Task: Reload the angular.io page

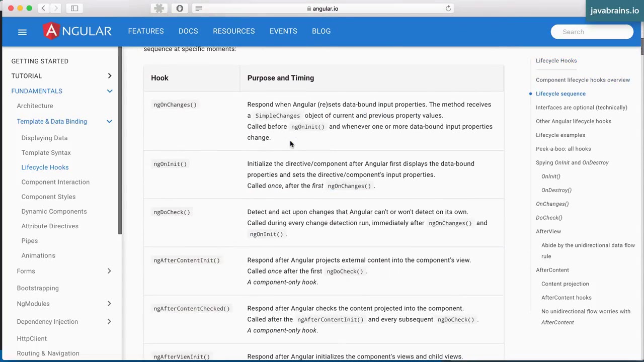Action: click(x=448, y=8)
